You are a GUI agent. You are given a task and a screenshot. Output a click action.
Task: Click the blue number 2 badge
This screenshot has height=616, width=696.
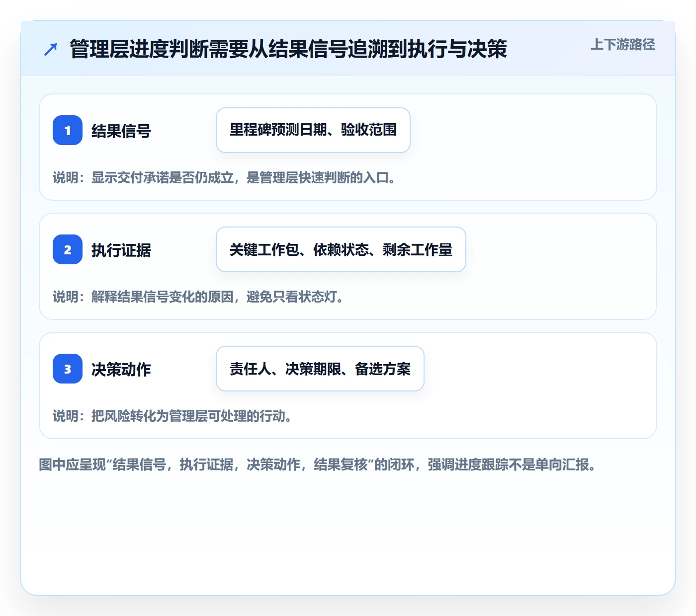coord(68,249)
